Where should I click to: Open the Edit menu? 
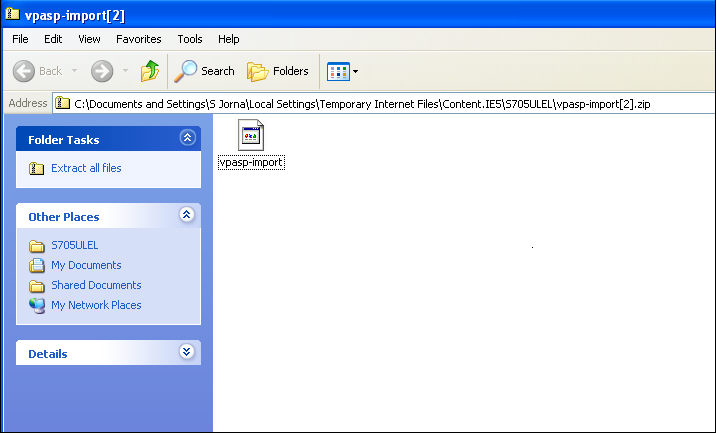53,39
